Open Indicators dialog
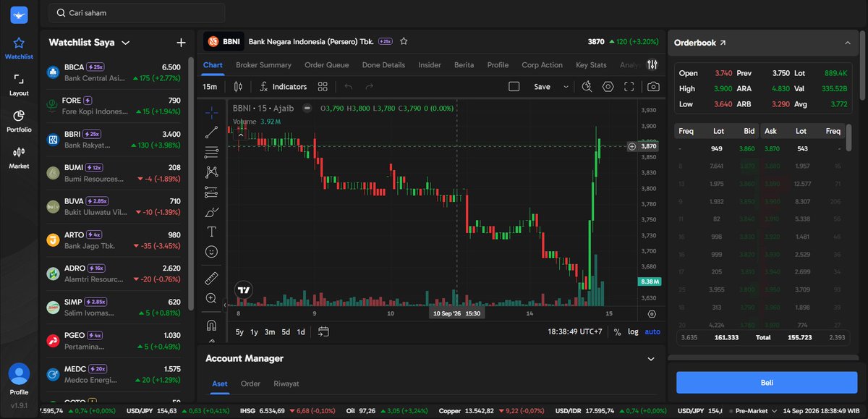Viewport: 868px width, 419px height. (283, 87)
